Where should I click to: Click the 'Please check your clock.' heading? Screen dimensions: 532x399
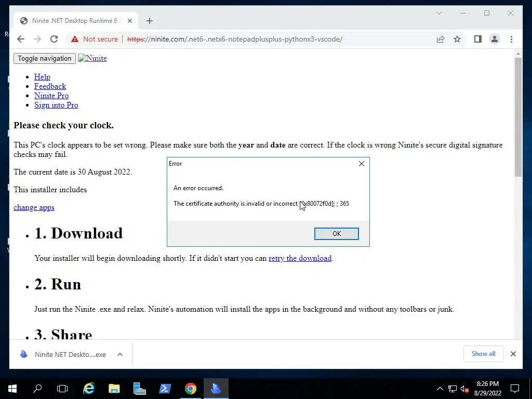click(x=63, y=126)
